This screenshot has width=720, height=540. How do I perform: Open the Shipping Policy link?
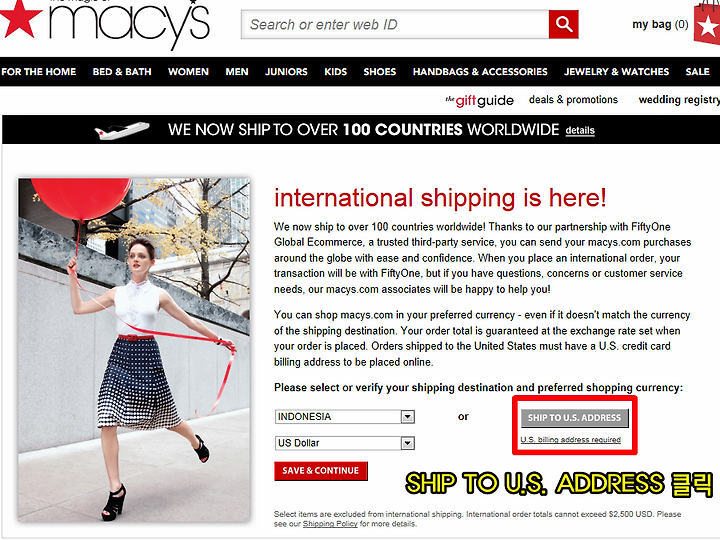(330, 524)
